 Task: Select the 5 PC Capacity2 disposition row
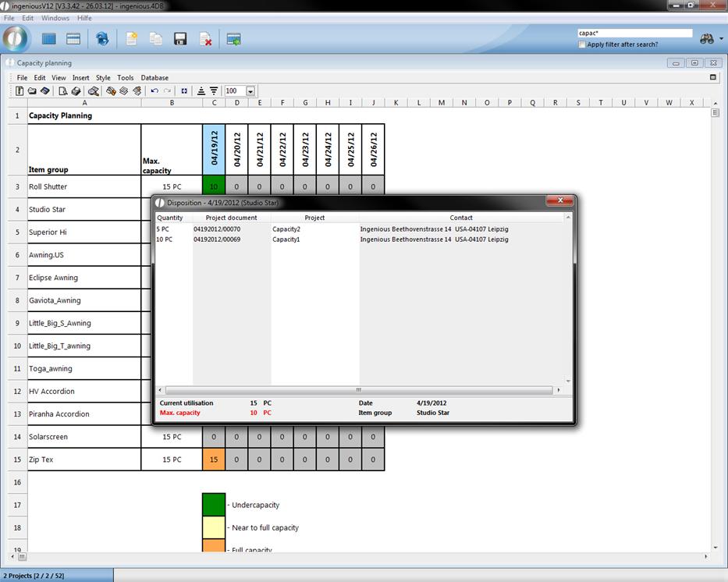click(312, 229)
